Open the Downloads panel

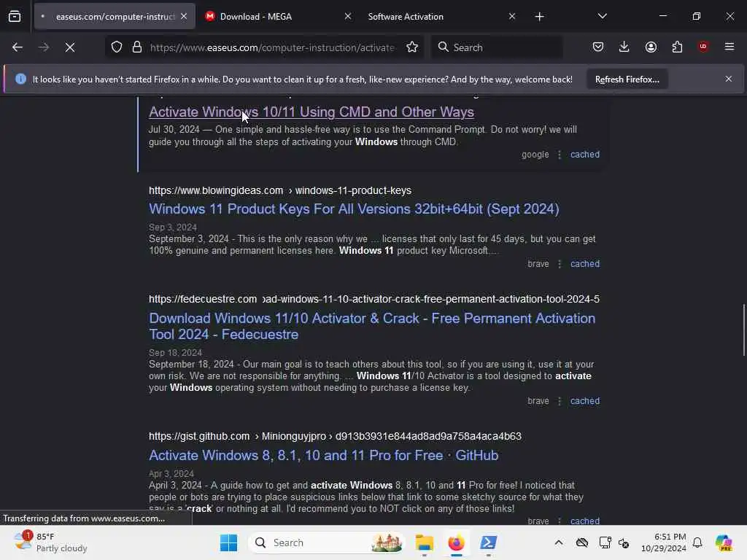624,47
